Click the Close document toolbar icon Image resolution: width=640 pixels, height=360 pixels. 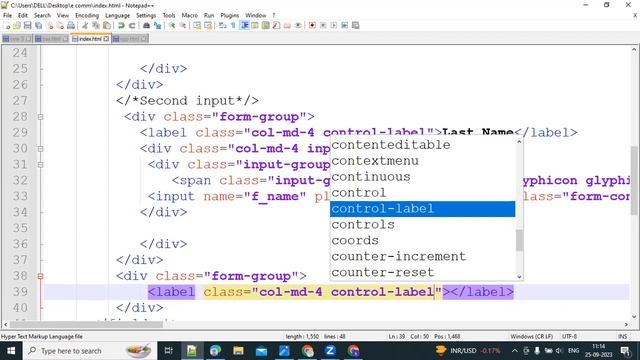(x=50, y=25)
